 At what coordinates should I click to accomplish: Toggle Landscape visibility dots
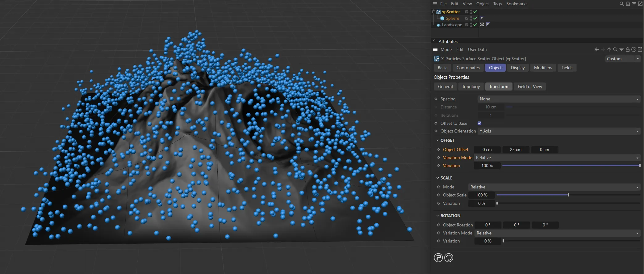(471, 25)
